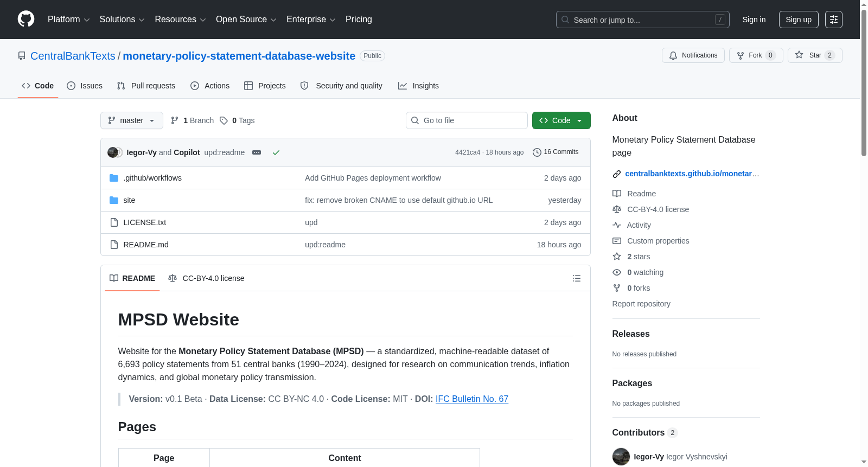
Task: Click the Iegor-Vy author avatar in commit bar
Action: click(x=113, y=152)
